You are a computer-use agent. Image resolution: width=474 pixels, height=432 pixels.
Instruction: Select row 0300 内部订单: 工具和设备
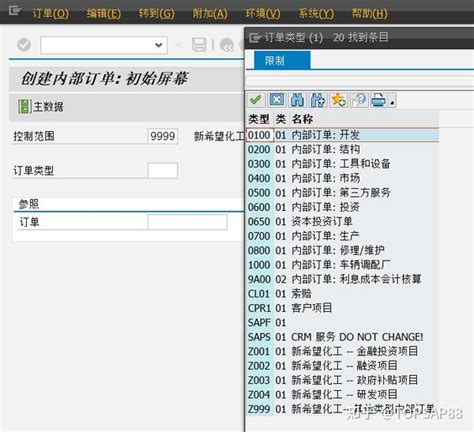(343, 164)
